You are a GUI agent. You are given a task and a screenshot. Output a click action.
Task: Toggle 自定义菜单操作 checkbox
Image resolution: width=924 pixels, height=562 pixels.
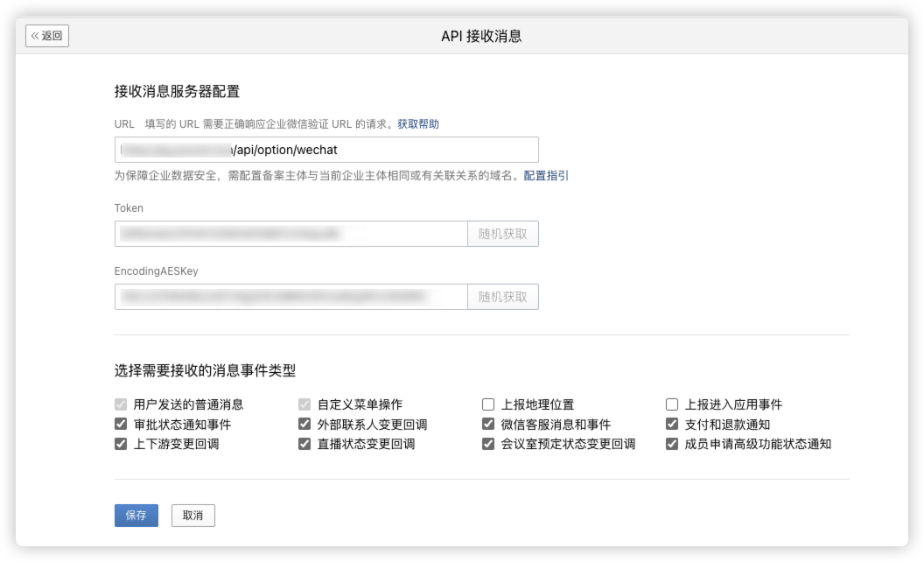point(304,404)
